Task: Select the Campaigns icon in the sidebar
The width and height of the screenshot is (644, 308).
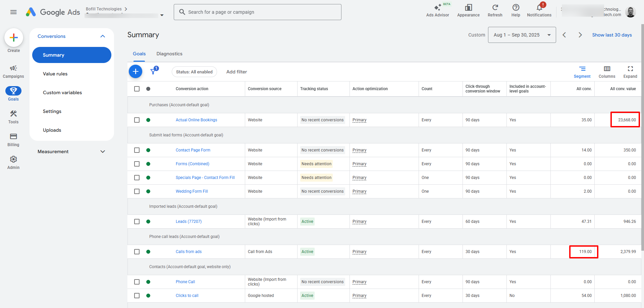Action: (x=13, y=70)
